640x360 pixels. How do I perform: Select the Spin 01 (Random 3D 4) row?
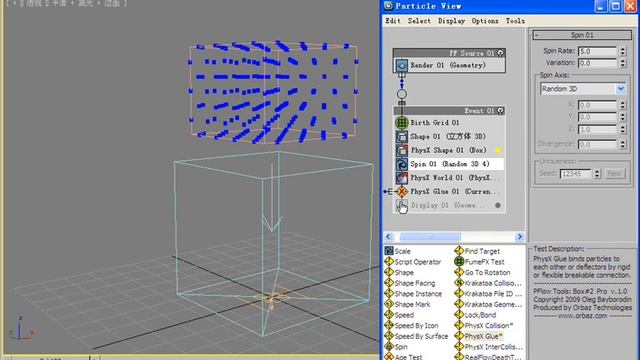[449, 164]
